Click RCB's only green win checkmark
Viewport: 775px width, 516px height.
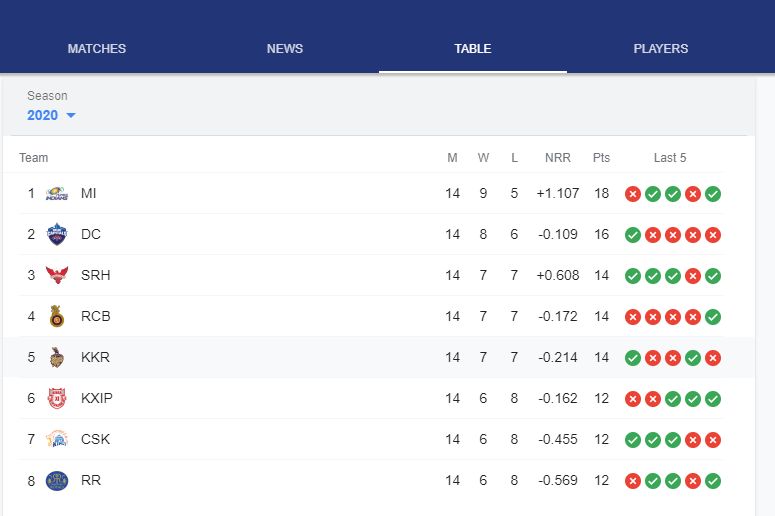713,317
